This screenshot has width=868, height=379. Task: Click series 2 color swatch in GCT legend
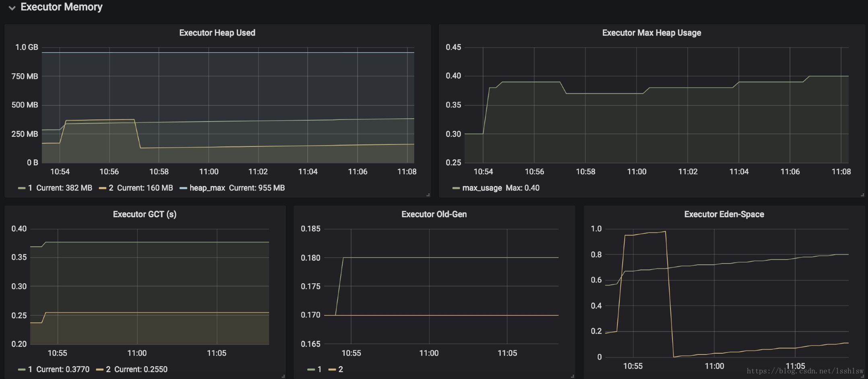(x=100, y=370)
